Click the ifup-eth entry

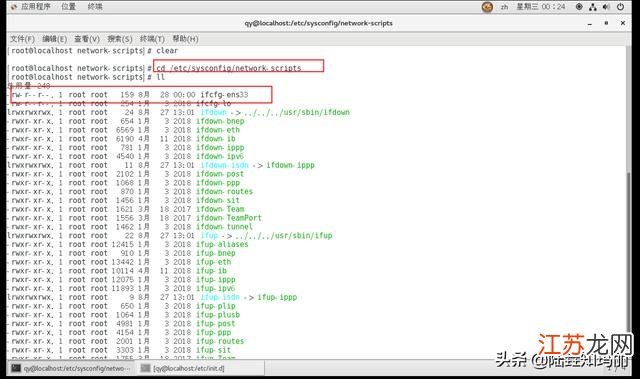click(213, 262)
